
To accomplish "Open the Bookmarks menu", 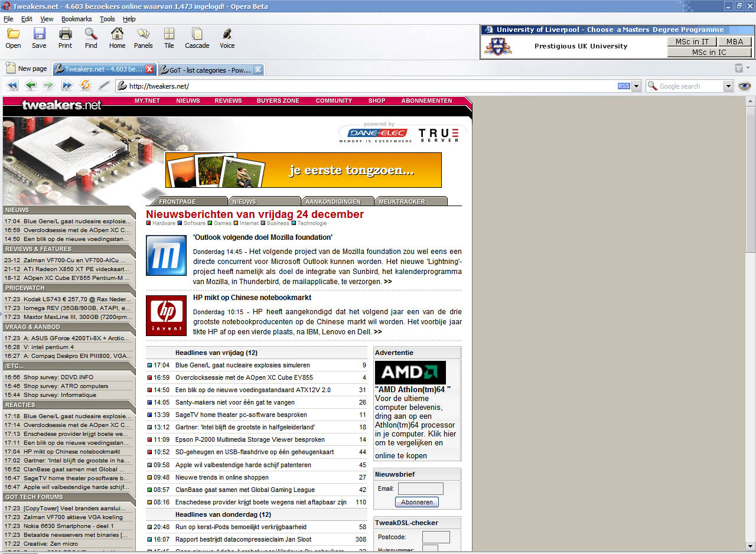I will click(x=77, y=19).
